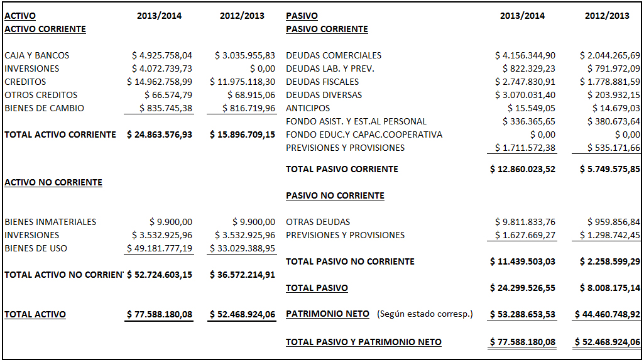Image resolution: width=644 pixels, height=362 pixels.
Task: Click the PASIVO header cell
Action: (x=302, y=16)
